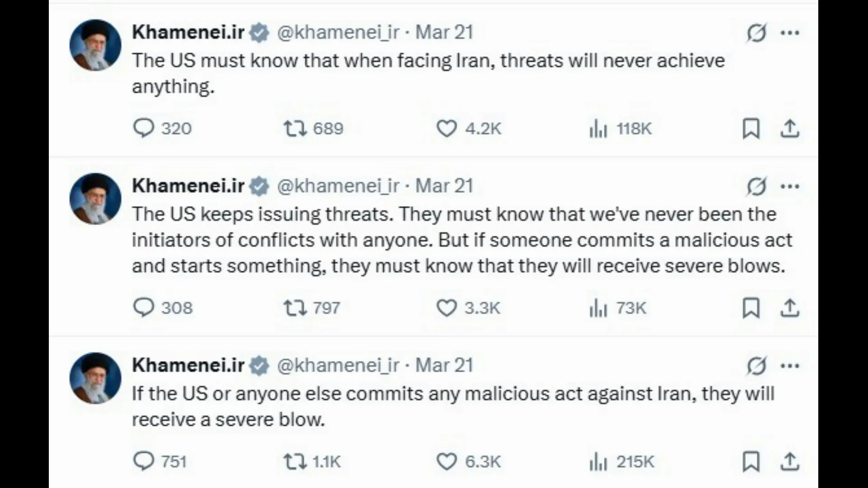Open replies on the bottom tweet
The width and height of the screenshot is (868, 488).
point(144,462)
